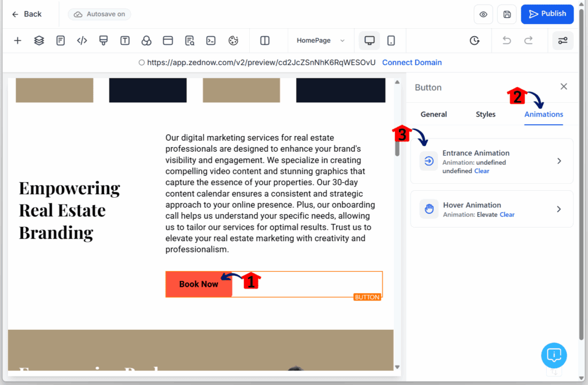Image resolution: width=588 pixels, height=385 pixels.
Task: Open the Entrance Animation row
Action: pyautogui.click(x=492, y=161)
